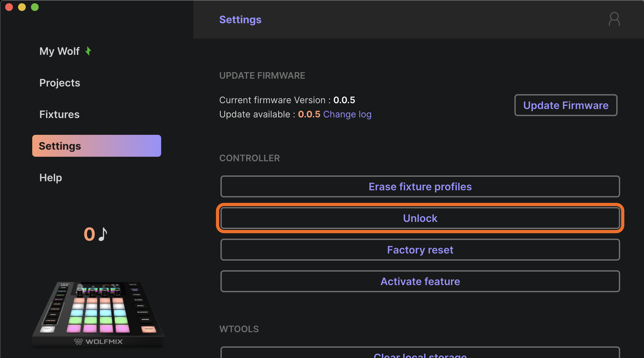Select Settings in the sidebar
644x358 pixels.
(x=96, y=146)
